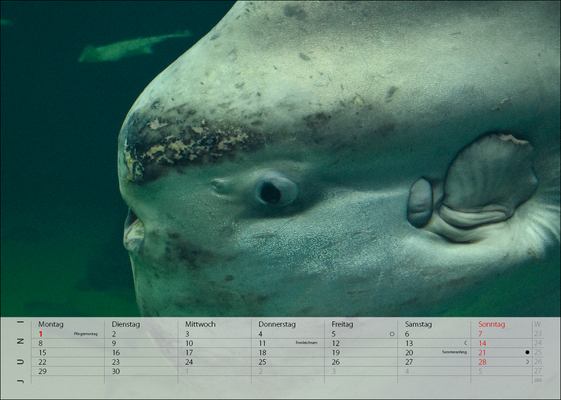
Task: Click the new moon dot on Sunday 21
Action: click(x=527, y=352)
